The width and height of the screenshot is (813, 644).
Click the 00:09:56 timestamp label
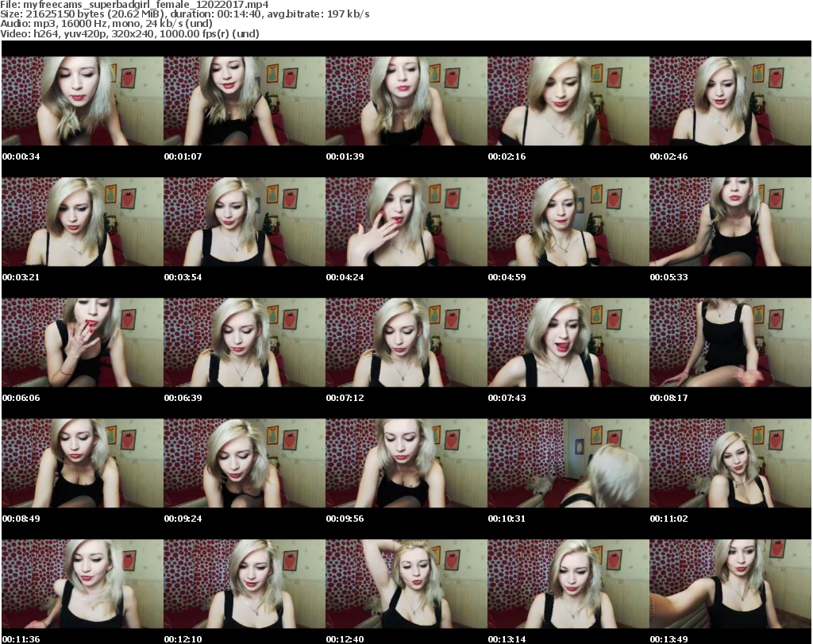click(345, 519)
